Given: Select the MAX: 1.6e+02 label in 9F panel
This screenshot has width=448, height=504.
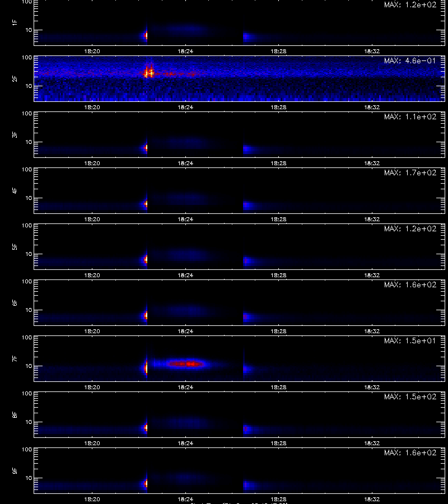Looking at the screenshot, I should (x=410, y=452).
